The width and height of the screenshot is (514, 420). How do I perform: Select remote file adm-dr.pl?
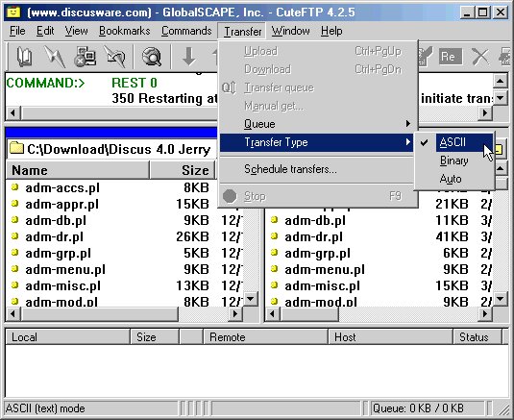[314, 236]
